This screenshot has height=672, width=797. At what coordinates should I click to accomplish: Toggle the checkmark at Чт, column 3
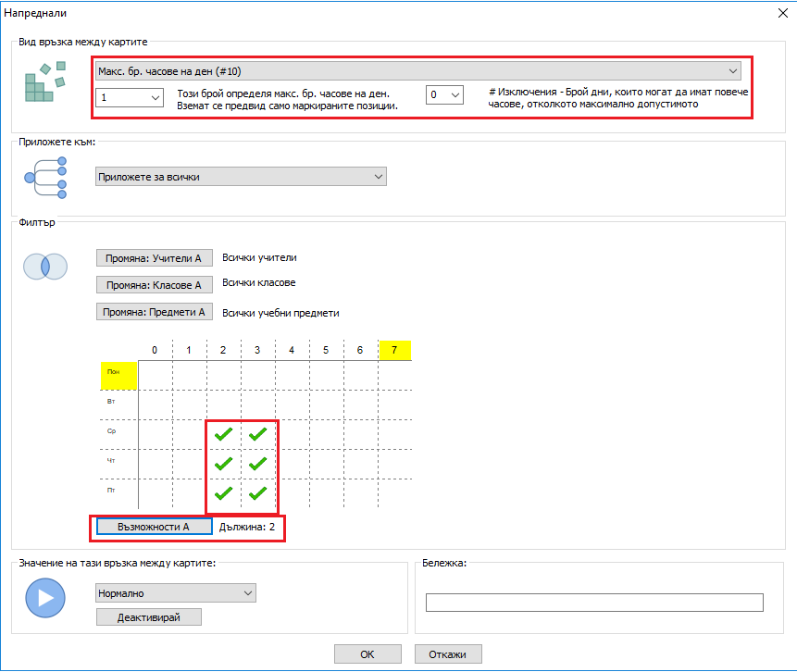[258, 463]
